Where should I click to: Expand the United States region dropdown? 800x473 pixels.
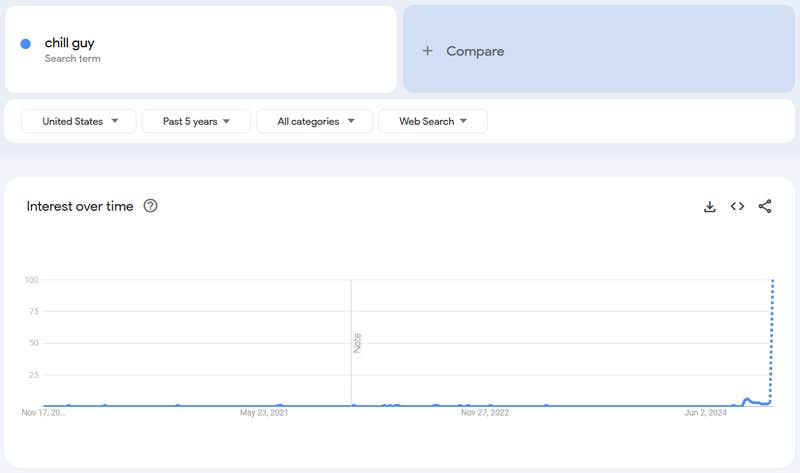click(78, 121)
